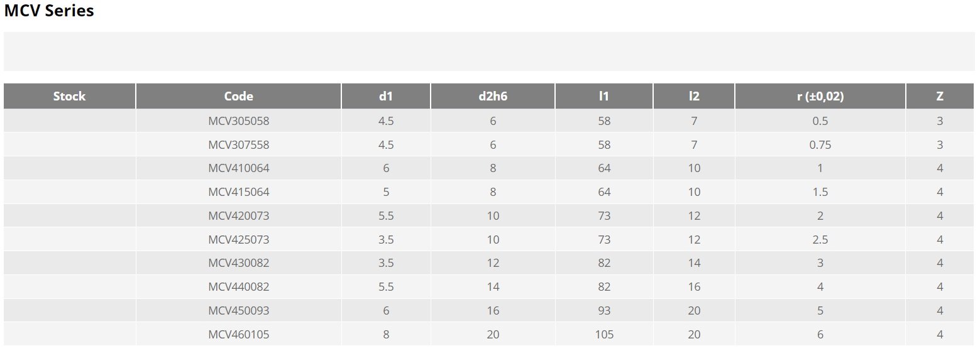Click the d2h6 column header
Screen dimensions: 980x351
coord(492,96)
